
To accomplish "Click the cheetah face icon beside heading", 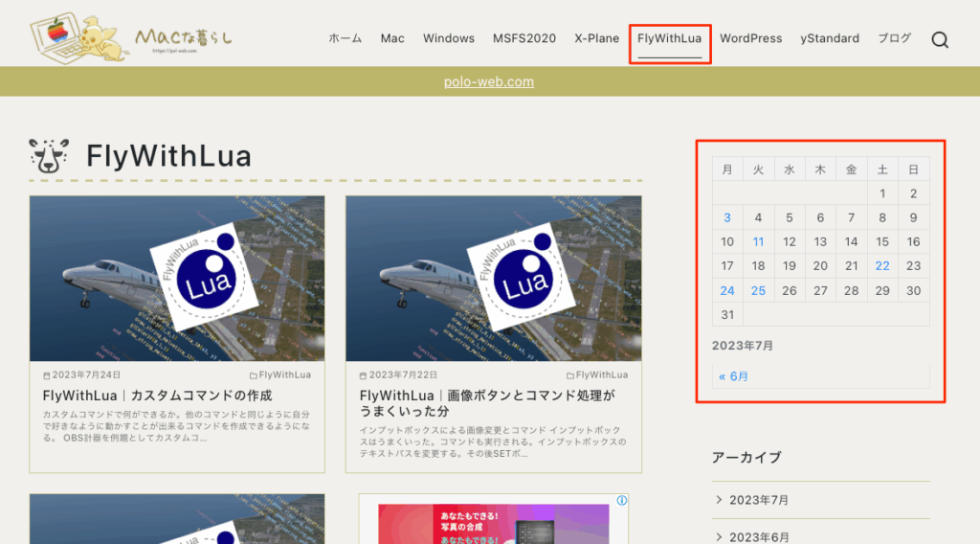I will (x=49, y=156).
